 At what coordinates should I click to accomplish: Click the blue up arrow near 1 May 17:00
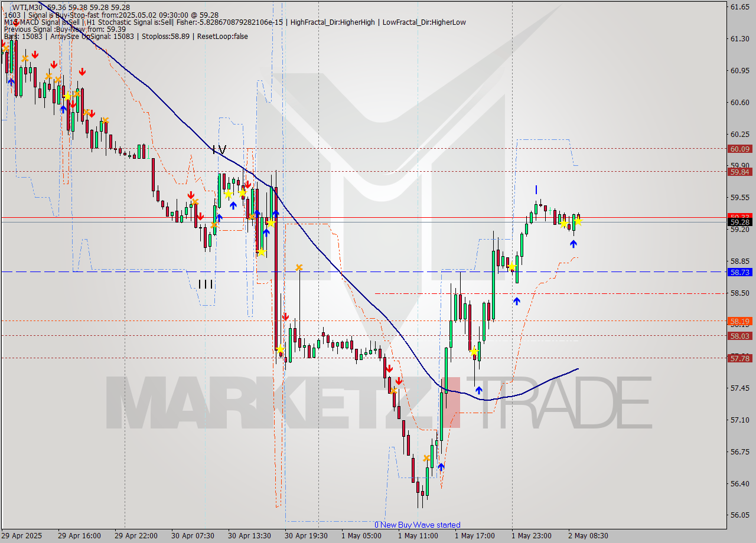[x=478, y=389]
